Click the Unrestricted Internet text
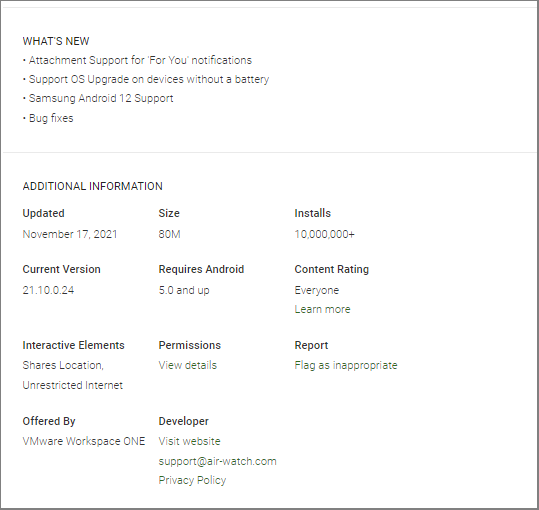The height and width of the screenshot is (510, 539). (x=73, y=385)
